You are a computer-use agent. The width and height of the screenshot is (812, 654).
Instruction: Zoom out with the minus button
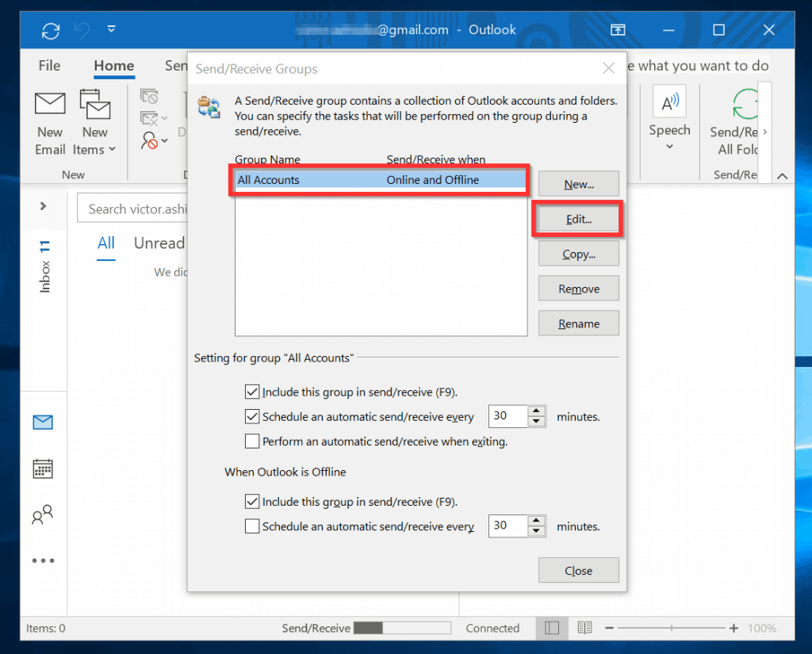610,628
